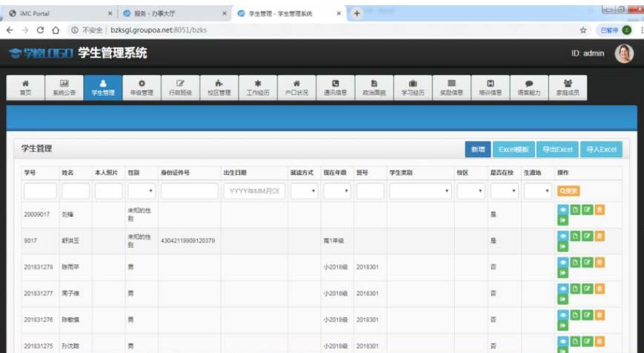Toggle eye view icon for student 9017
Viewport: 644px width, 353px height.
click(x=562, y=237)
